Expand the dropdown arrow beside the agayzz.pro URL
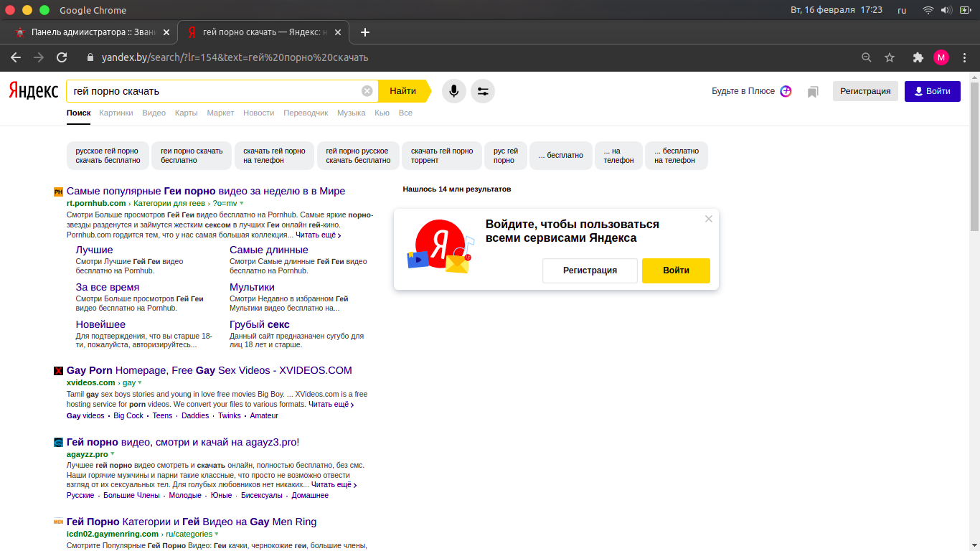Viewport: 980px width, 551px height. pyautogui.click(x=113, y=454)
